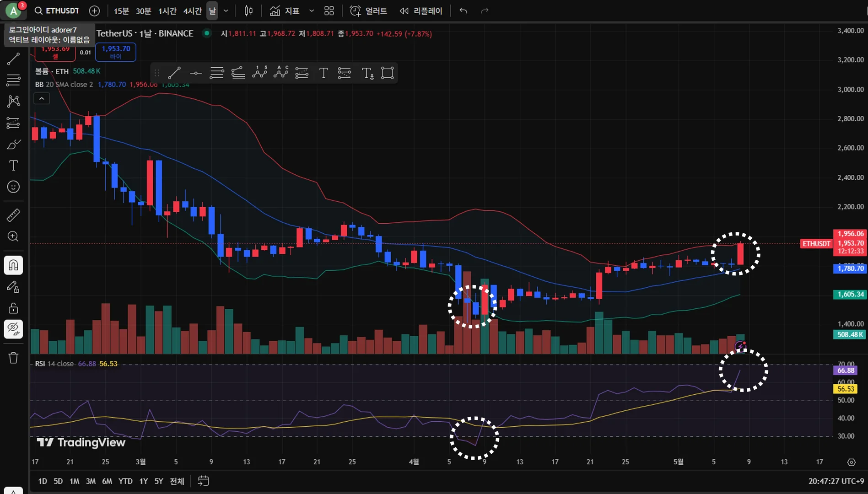Grab the floating toolbar drag handle
868x494 pixels.
coord(157,73)
